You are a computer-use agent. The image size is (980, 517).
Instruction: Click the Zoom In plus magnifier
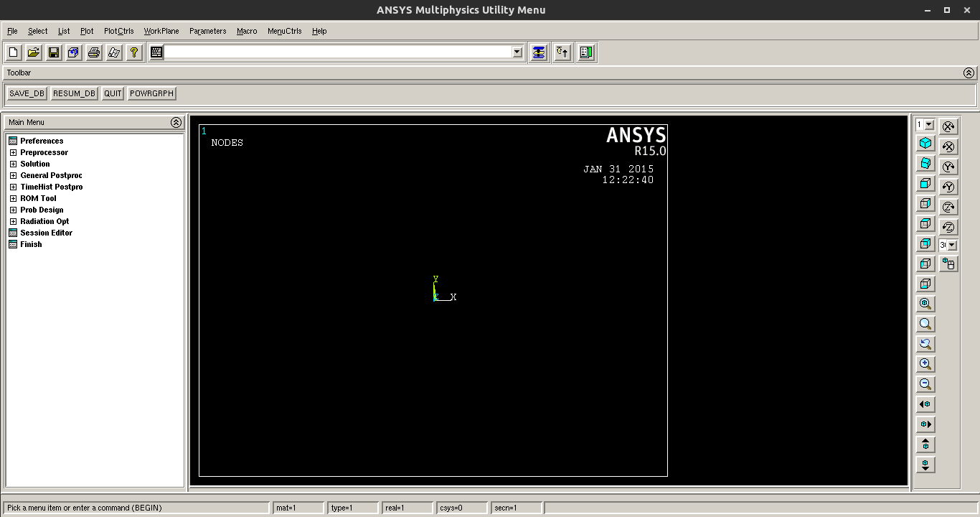[925, 364]
